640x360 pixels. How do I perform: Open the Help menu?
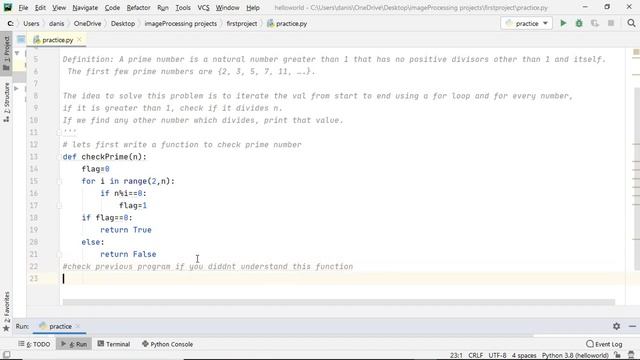[x=253, y=7]
